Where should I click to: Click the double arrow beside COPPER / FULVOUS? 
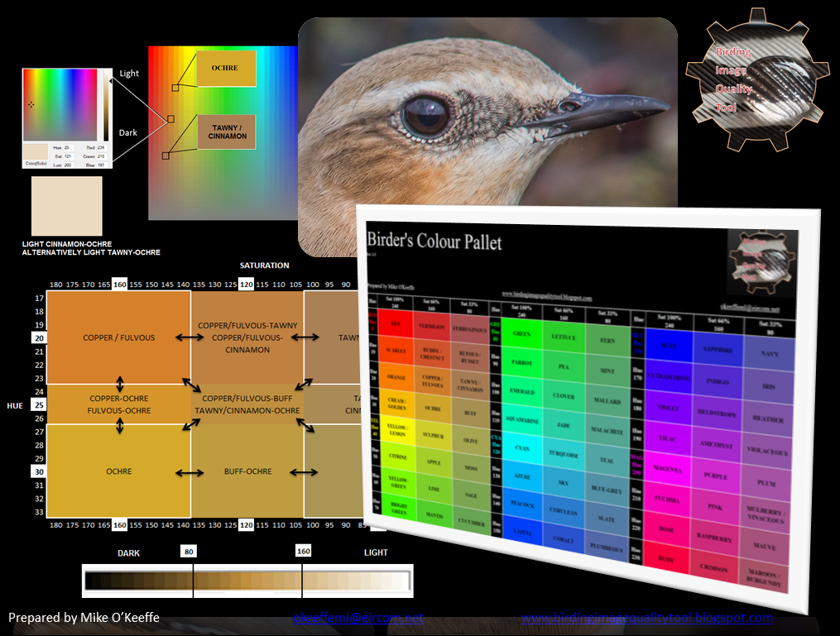190,337
